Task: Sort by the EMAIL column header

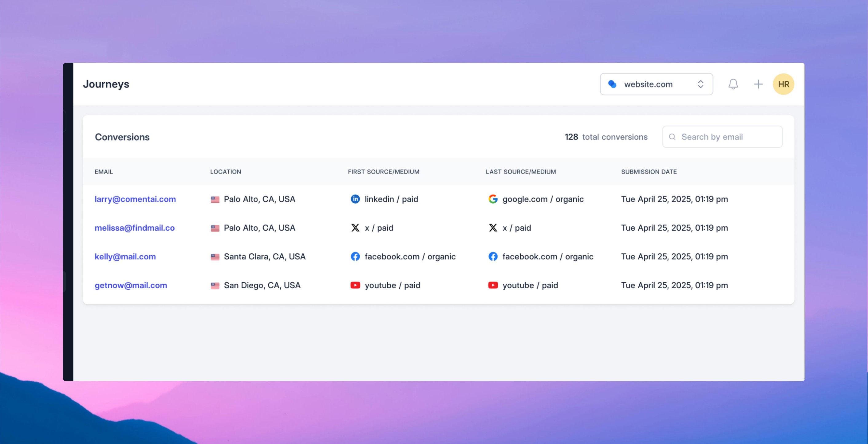Action: click(104, 172)
